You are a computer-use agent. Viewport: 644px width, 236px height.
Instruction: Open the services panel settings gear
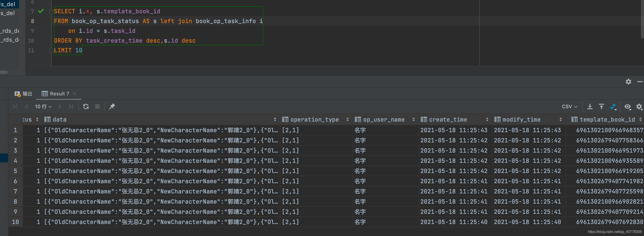pyautogui.click(x=628, y=82)
